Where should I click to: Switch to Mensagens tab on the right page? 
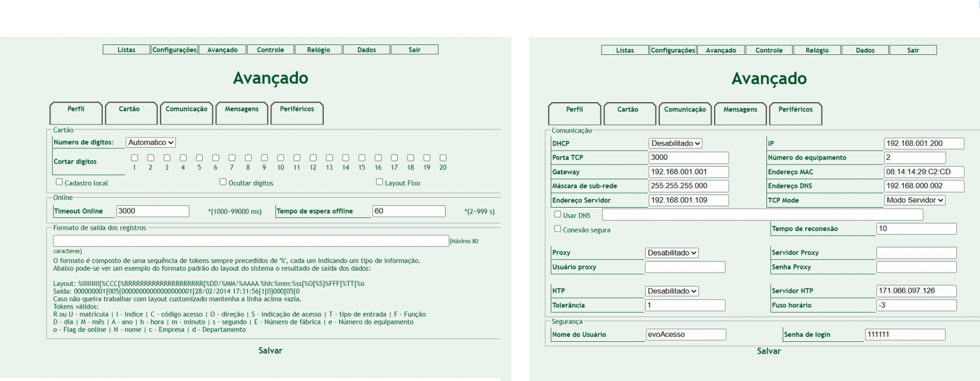[740, 113]
